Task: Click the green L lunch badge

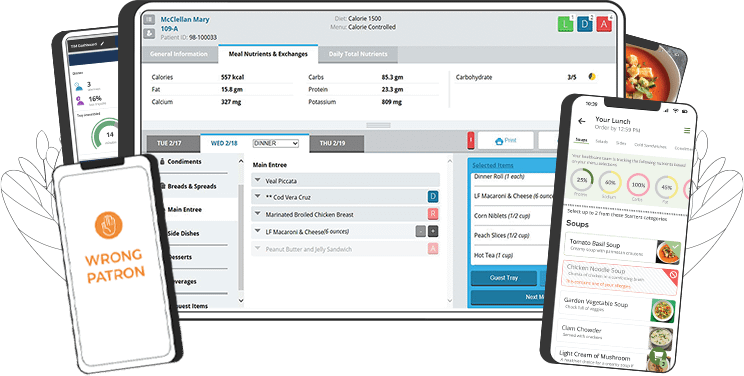Action: click(565, 24)
